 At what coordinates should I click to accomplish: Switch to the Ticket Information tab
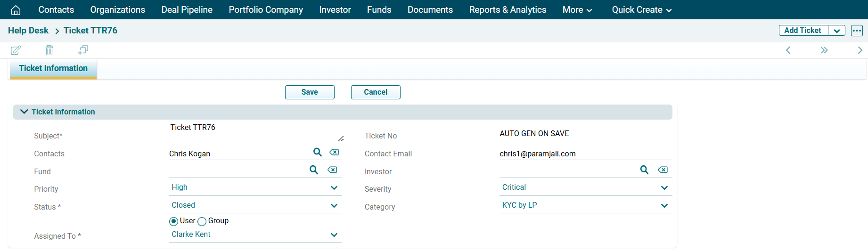click(x=53, y=68)
